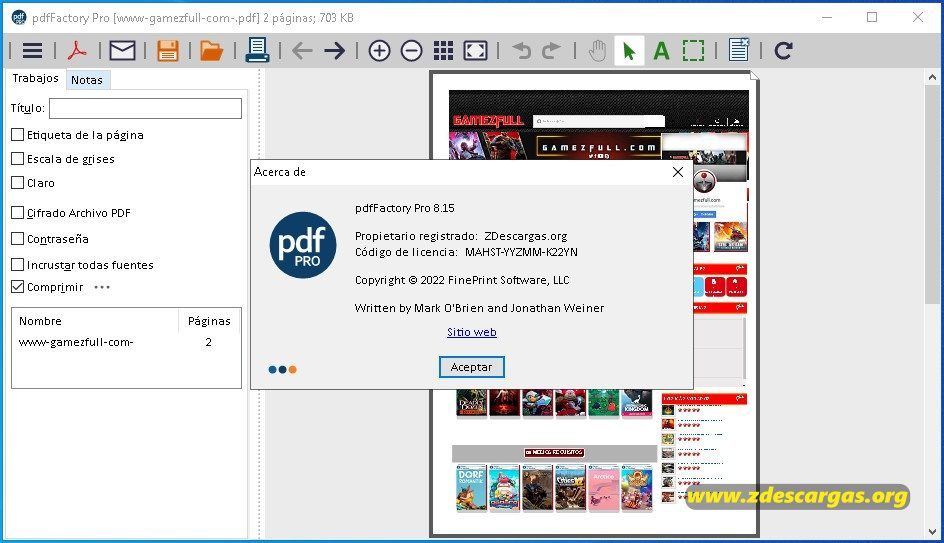944x543 pixels.
Task: Switch to the Trabajos tab
Action: click(36, 78)
